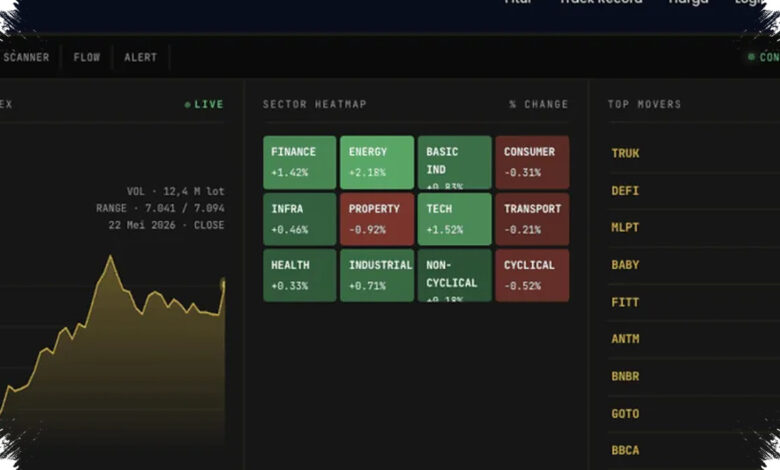
Task: Click the RANGE 7.041 / 7.094 value
Action: tap(160, 208)
